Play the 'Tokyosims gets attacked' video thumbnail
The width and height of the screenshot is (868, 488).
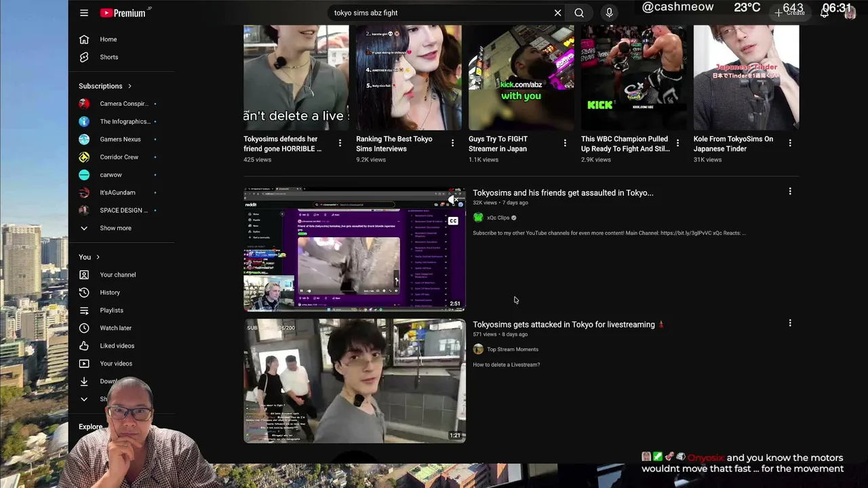(x=355, y=381)
